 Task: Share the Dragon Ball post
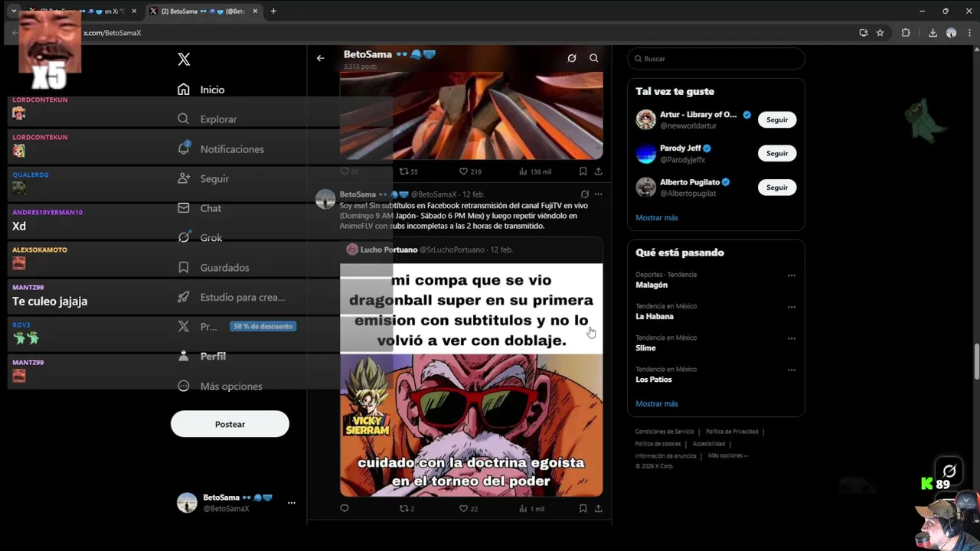click(x=599, y=508)
